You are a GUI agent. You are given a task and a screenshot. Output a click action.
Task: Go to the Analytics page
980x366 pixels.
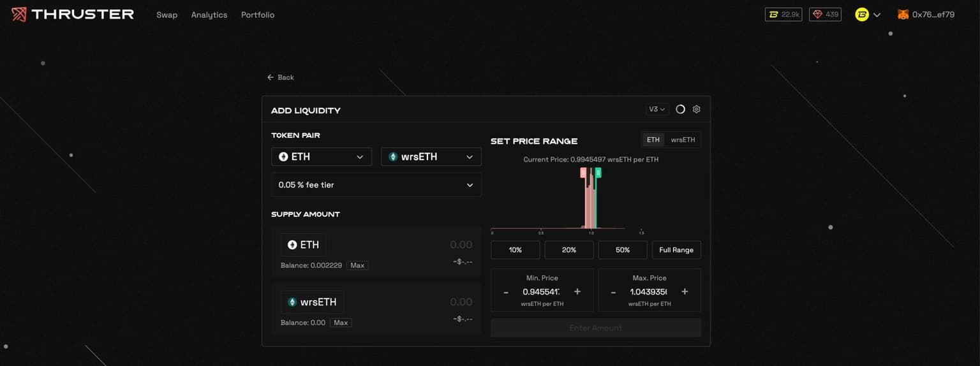[209, 15]
